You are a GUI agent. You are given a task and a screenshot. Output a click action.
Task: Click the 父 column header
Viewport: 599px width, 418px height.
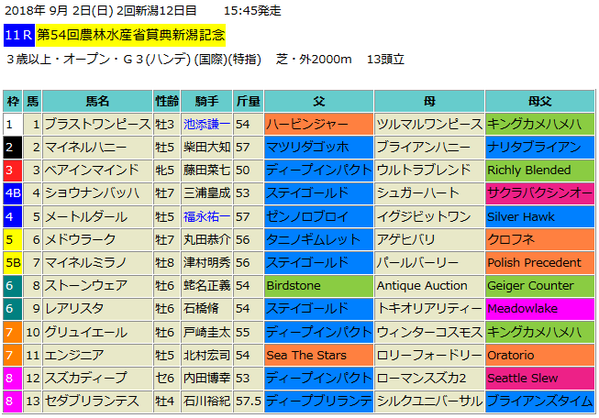[319, 101]
